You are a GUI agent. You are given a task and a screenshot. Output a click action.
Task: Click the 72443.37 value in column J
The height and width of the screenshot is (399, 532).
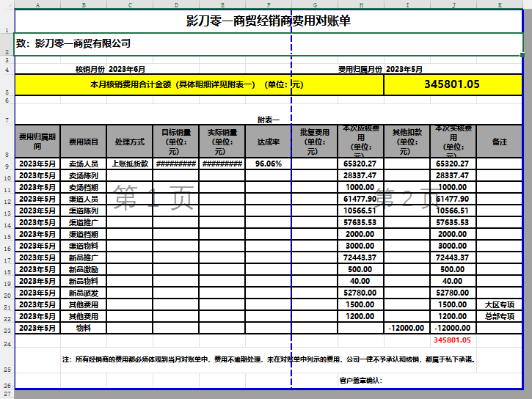(x=453, y=257)
